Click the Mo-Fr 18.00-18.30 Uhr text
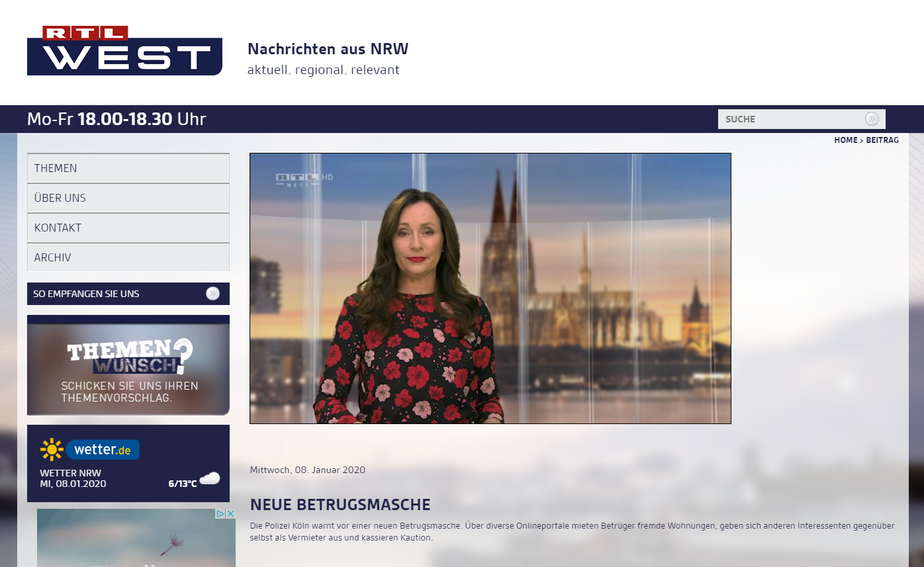924x567 pixels. point(116,119)
